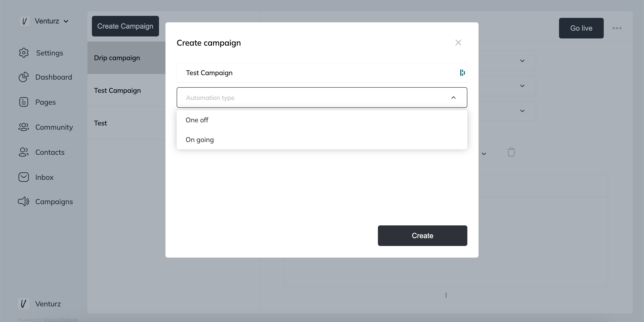Screen dimensions: 644x322
Task: Expand the Venturz workspace dropdown
Action: click(x=66, y=21)
